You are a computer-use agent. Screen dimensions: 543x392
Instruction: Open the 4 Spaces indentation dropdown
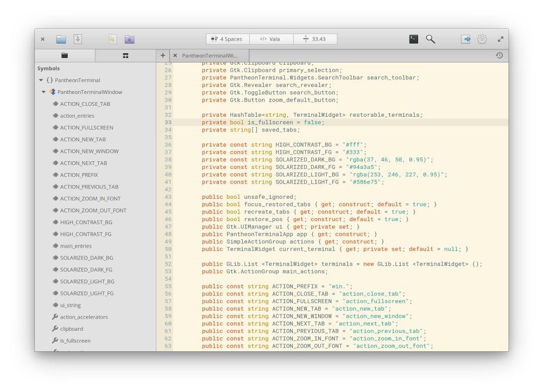(228, 39)
